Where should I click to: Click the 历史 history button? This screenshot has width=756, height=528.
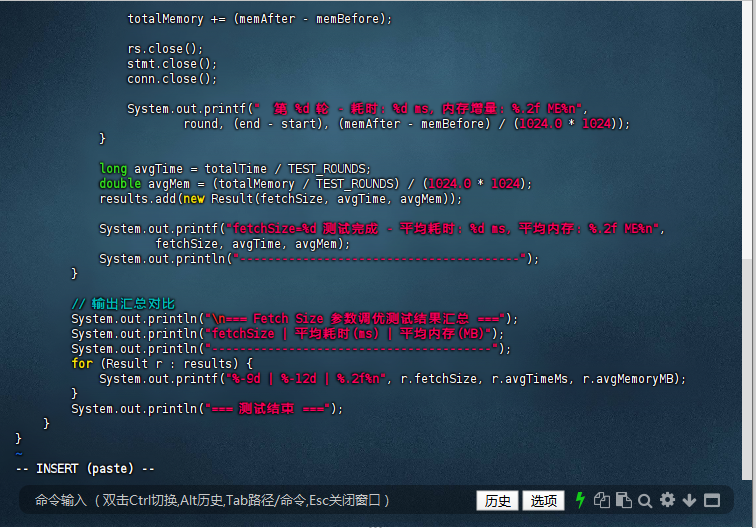click(497, 501)
